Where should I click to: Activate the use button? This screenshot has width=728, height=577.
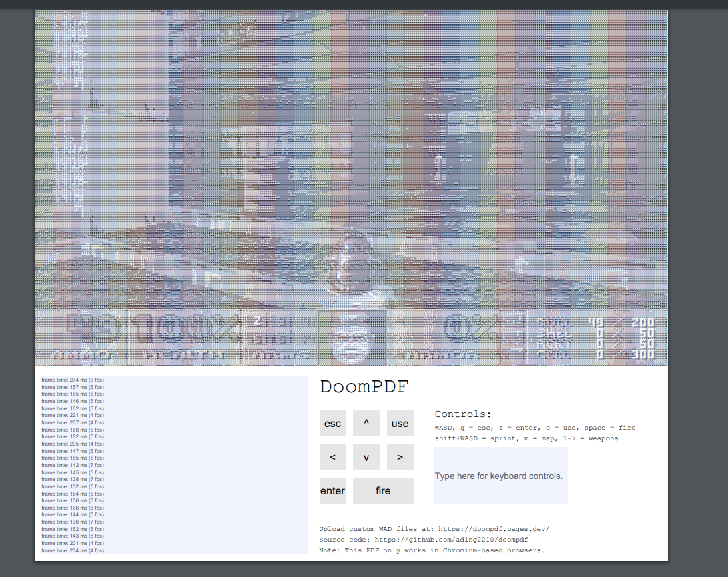click(x=400, y=423)
